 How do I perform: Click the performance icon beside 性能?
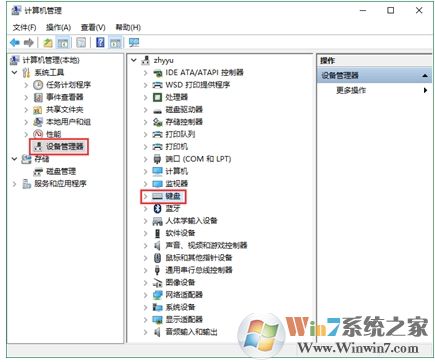[38, 134]
